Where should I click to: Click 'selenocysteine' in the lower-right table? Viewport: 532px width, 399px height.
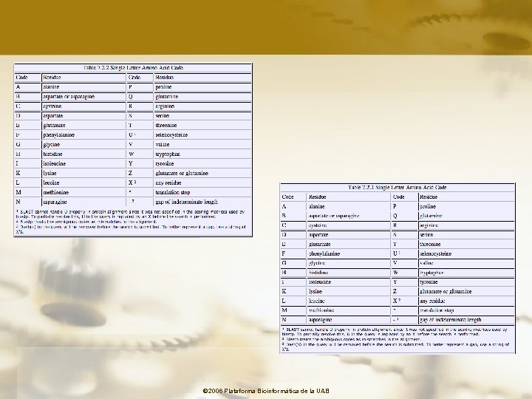click(436, 253)
